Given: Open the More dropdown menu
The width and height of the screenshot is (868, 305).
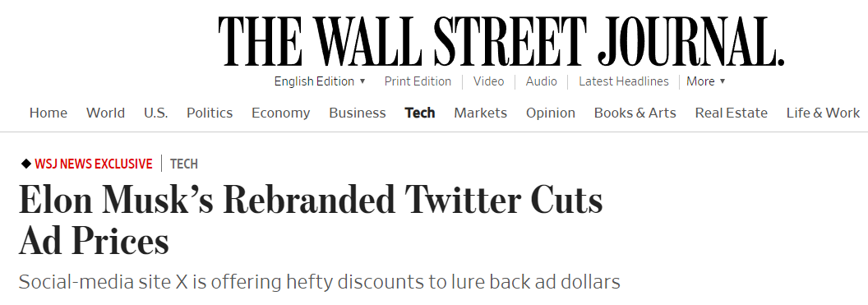Looking at the screenshot, I should (706, 81).
